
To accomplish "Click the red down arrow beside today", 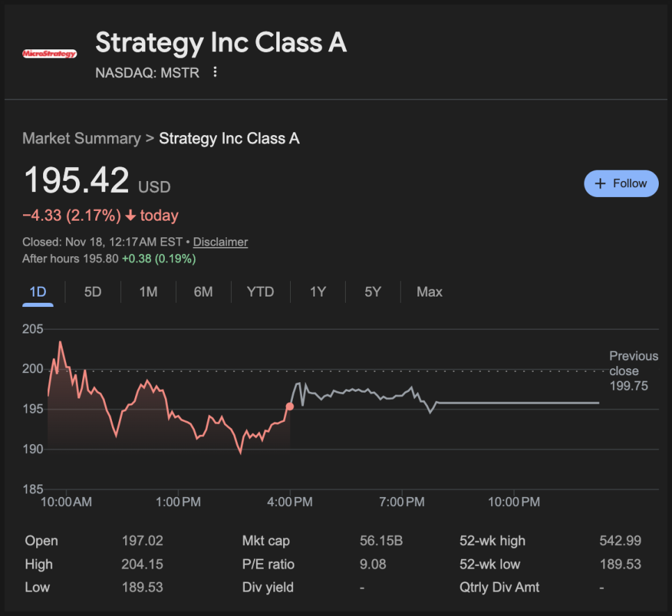I will coord(130,216).
